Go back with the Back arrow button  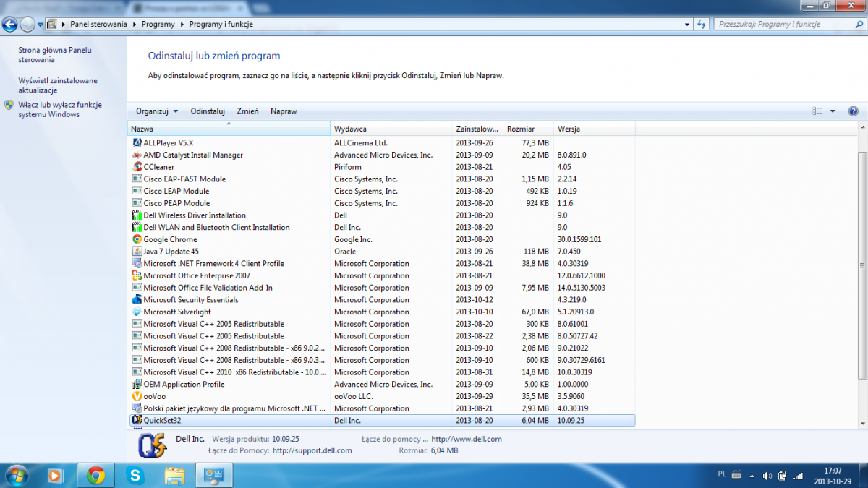pos(10,24)
